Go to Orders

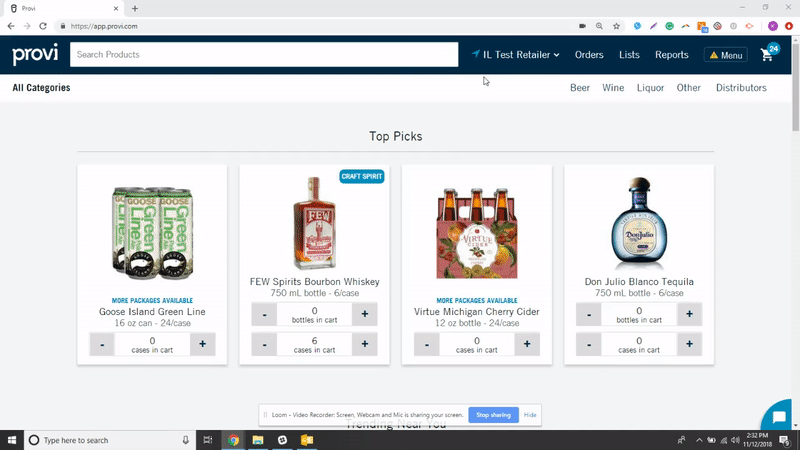tap(589, 55)
